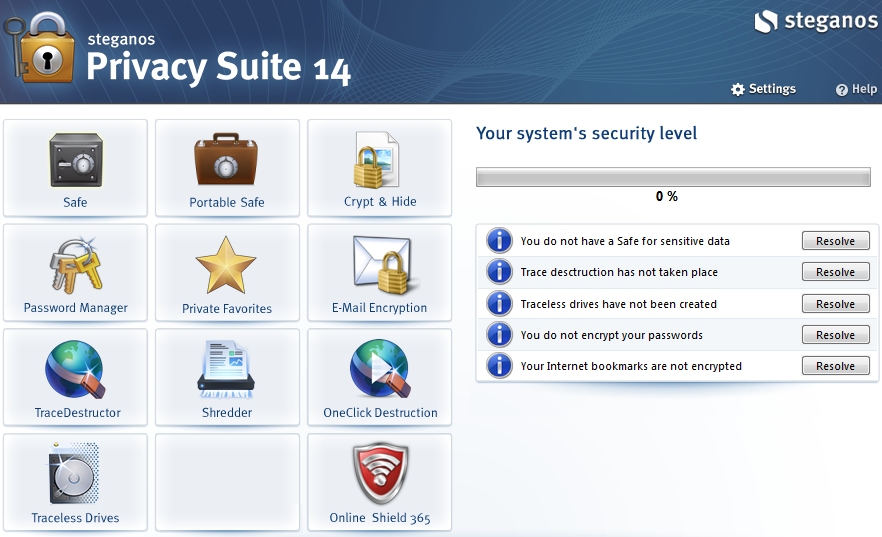Select text 'You do not have a Safe for sensitive data'
Viewport: 882px width, 537px height.
pos(625,241)
